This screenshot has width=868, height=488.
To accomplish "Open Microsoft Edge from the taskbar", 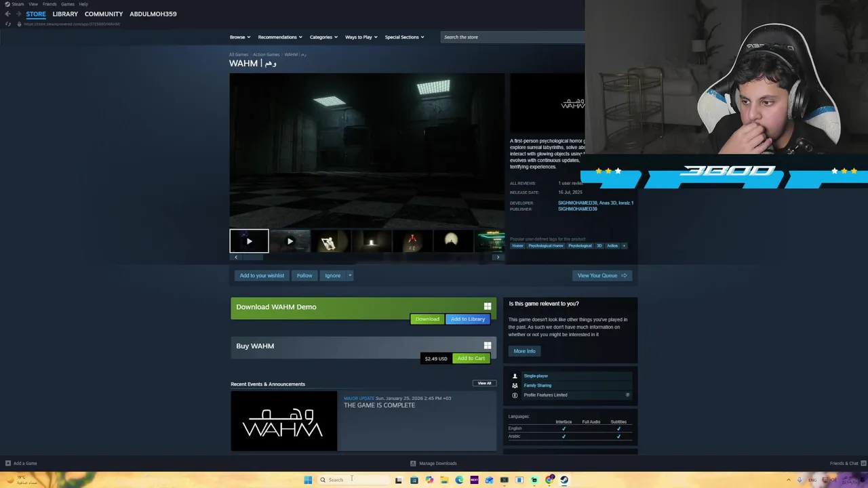I will 459,480.
